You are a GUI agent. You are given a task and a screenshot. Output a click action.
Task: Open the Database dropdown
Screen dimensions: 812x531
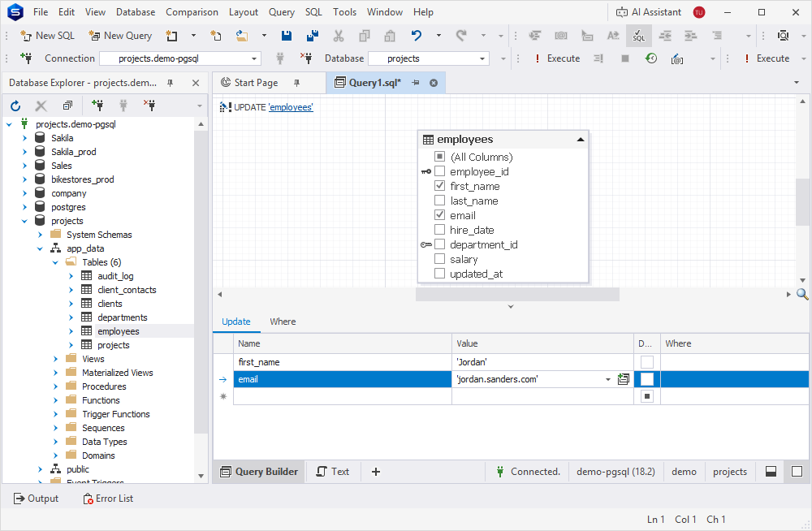482,58
